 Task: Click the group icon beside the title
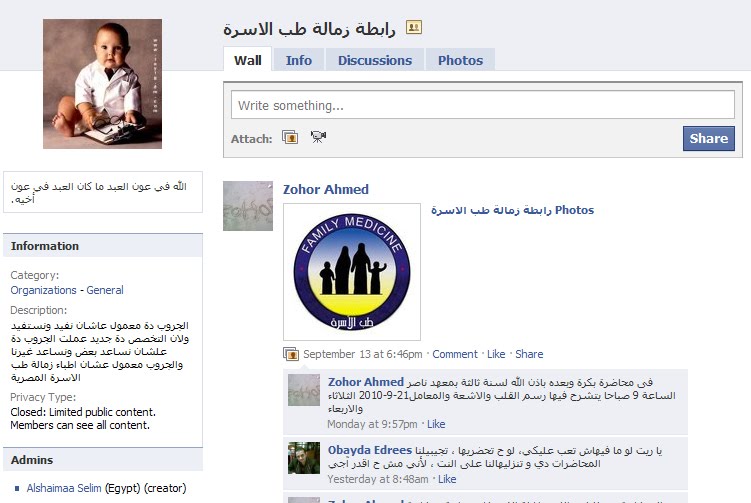[414, 27]
